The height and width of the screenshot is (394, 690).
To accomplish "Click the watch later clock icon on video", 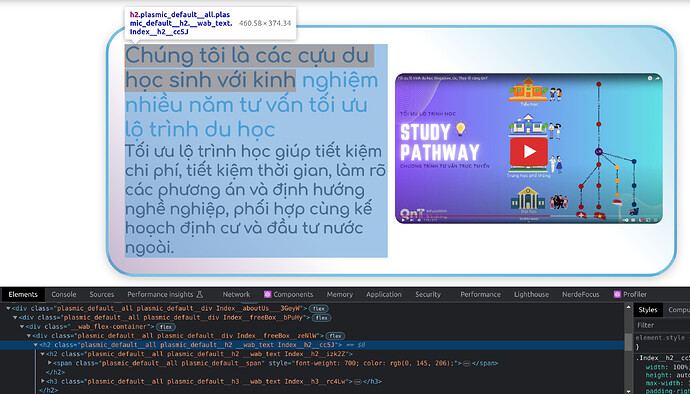I will [x=650, y=78].
